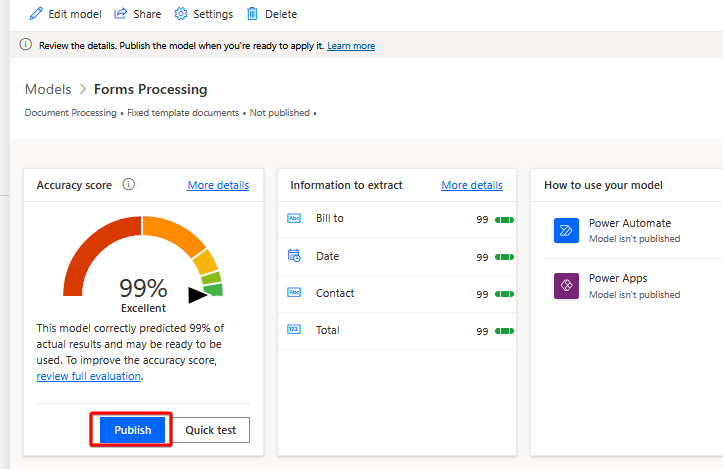Open More details for Accuracy score
723x469 pixels.
[218, 185]
